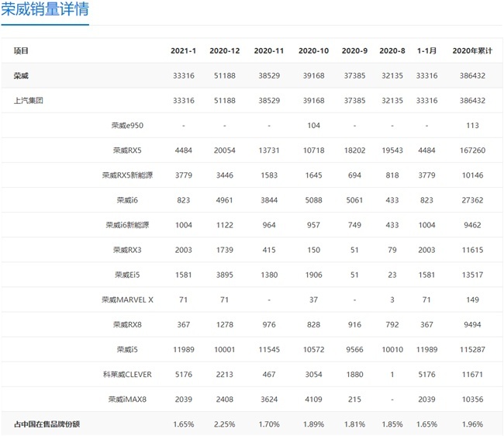Click the 104 value for 荣威e950

pyautogui.click(x=313, y=126)
